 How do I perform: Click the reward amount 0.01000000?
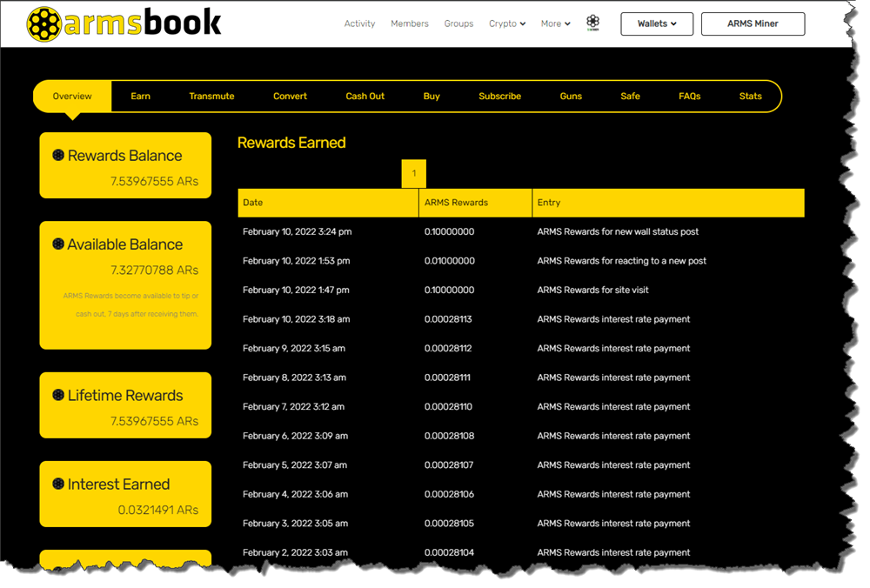coord(450,261)
